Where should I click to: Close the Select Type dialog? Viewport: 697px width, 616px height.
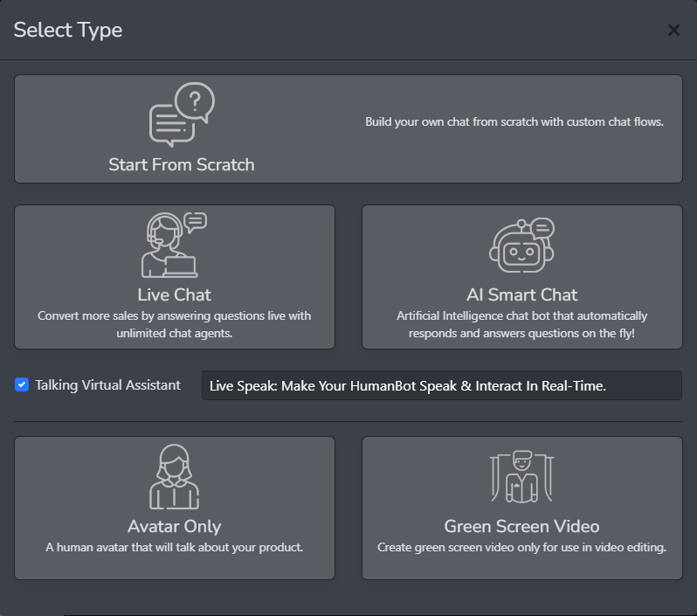point(674,31)
